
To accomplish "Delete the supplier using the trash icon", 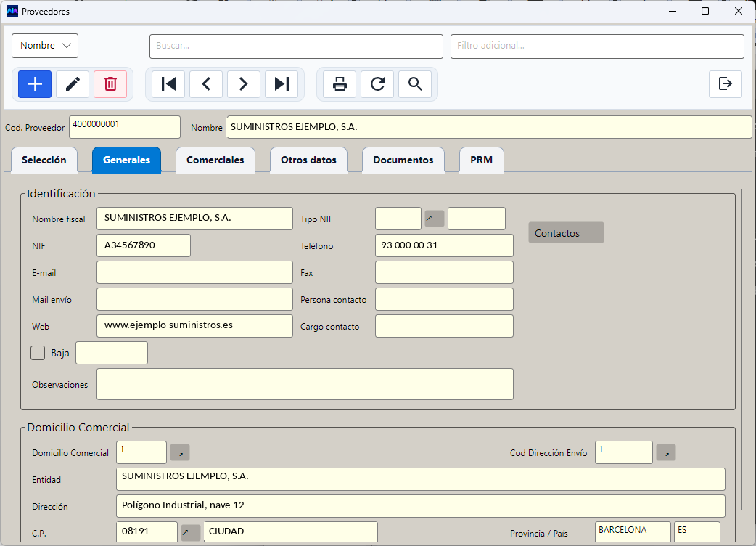I will pyautogui.click(x=110, y=84).
